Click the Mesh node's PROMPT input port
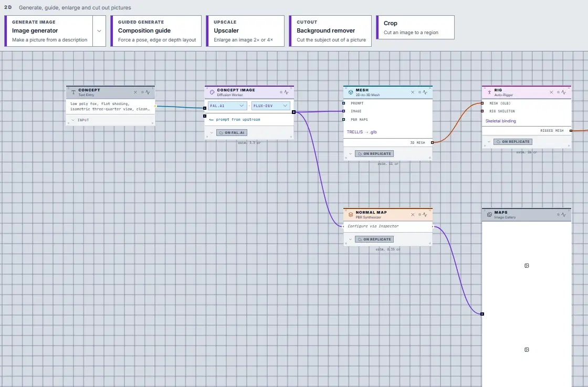The image size is (588, 387). click(343, 103)
